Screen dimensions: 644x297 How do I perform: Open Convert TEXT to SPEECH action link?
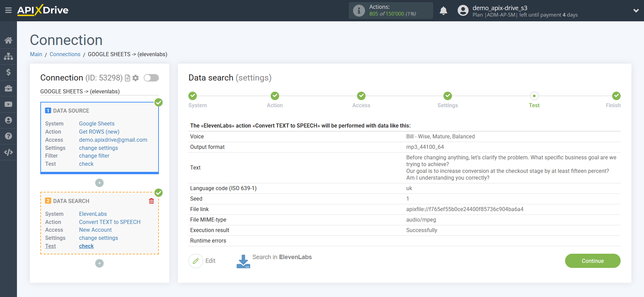pyautogui.click(x=110, y=222)
